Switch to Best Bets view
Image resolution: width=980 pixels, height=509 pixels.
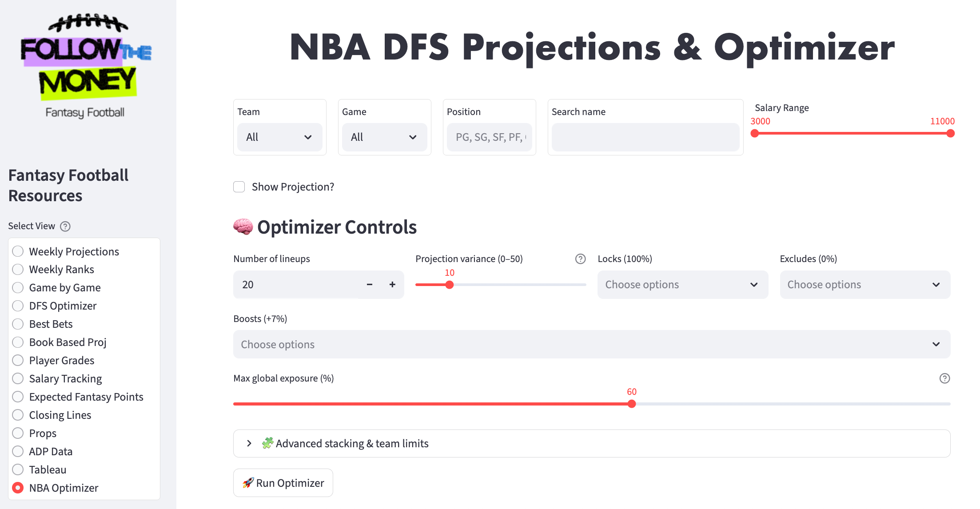(x=18, y=324)
